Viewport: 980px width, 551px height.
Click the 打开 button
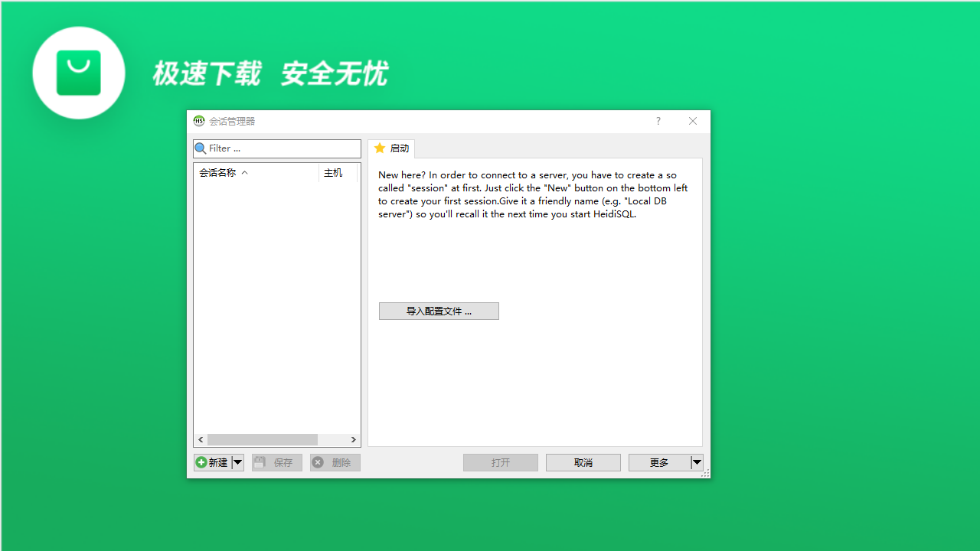[500, 461]
